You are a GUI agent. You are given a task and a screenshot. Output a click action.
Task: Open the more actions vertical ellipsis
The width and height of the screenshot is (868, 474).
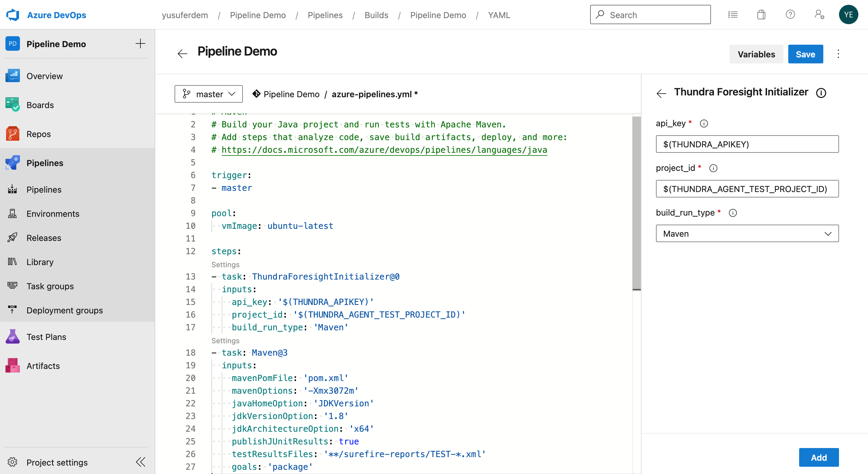click(x=838, y=54)
